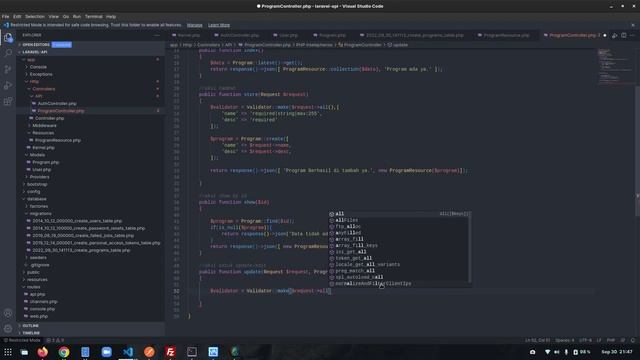Open editor more actions ellipsis
The height and width of the screenshot is (360, 640).
(632, 36)
